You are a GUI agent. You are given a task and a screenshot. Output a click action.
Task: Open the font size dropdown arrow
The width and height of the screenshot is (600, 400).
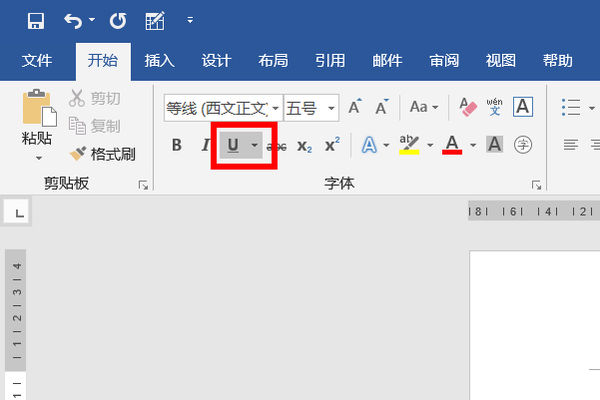coord(331,108)
